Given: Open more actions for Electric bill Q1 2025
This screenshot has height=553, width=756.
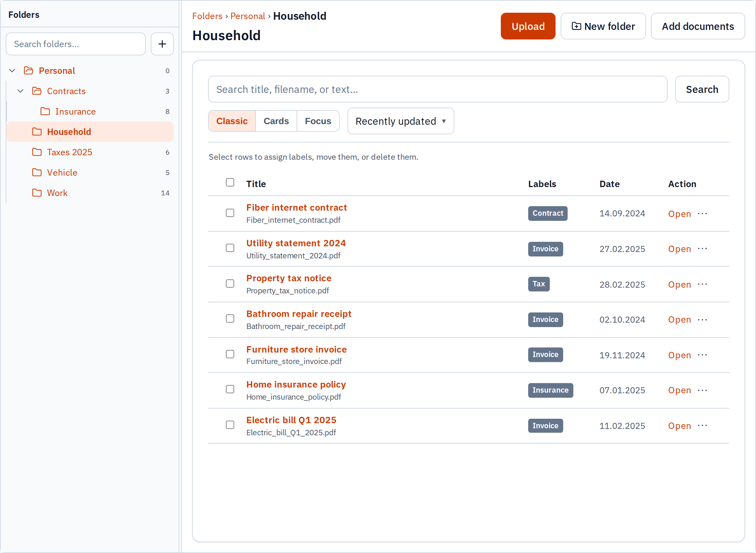Looking at the screenshot, I should [x=703, y=426].
